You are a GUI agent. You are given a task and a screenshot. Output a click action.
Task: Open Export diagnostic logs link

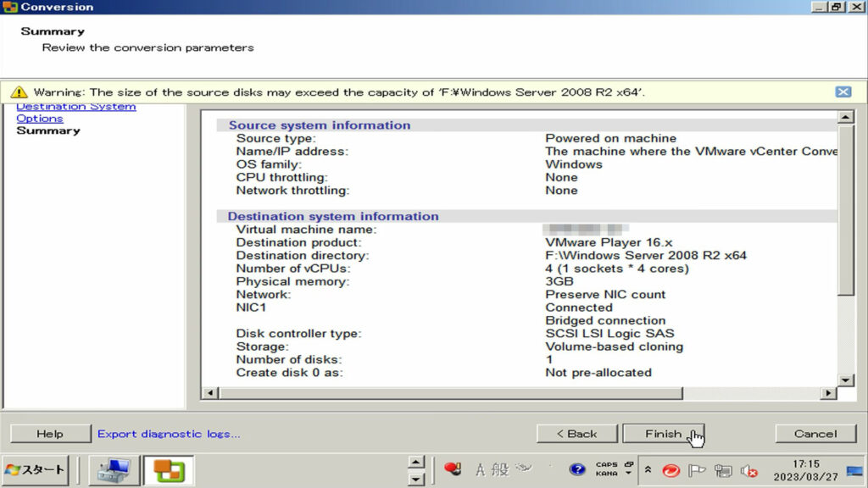[169, 434]
